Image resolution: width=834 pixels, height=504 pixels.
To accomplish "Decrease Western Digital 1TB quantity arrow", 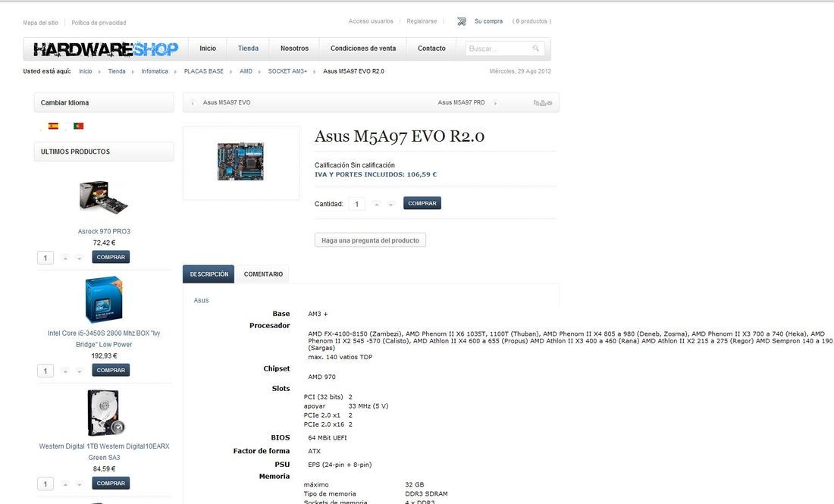I will point(80,484).
